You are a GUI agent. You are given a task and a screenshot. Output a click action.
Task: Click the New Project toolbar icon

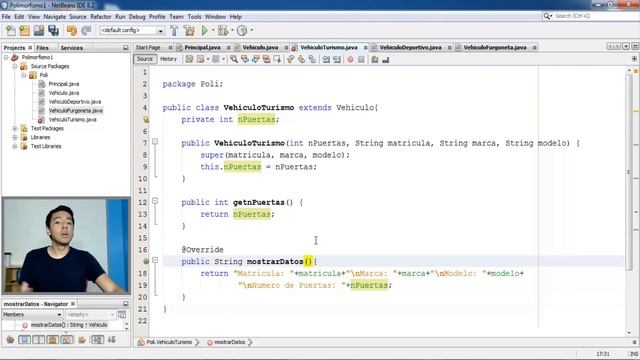24,31
